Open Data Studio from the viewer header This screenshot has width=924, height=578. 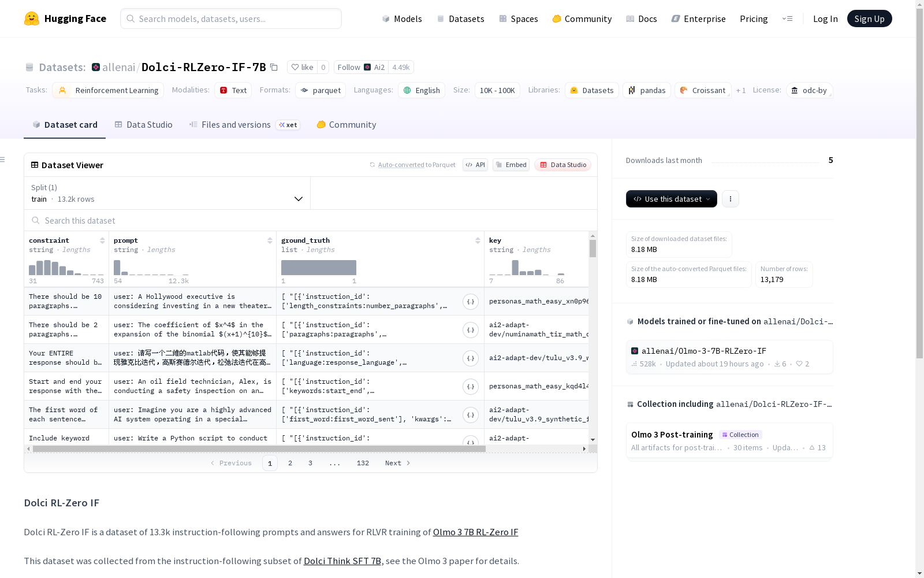[563, 165]
